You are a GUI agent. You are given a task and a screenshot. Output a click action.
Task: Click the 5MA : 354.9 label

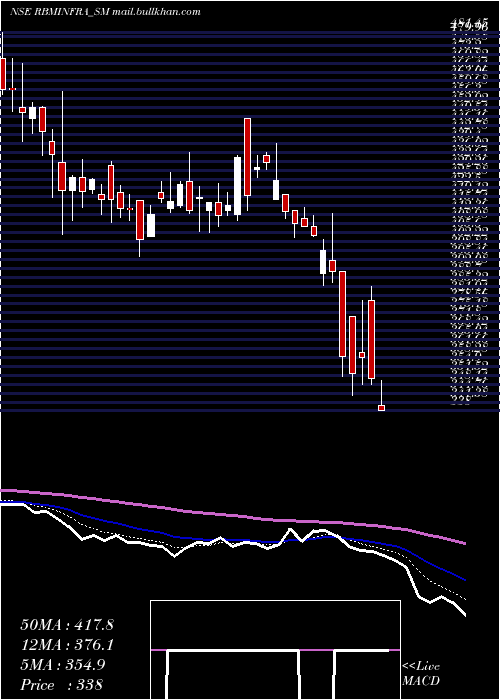(63, 665)
